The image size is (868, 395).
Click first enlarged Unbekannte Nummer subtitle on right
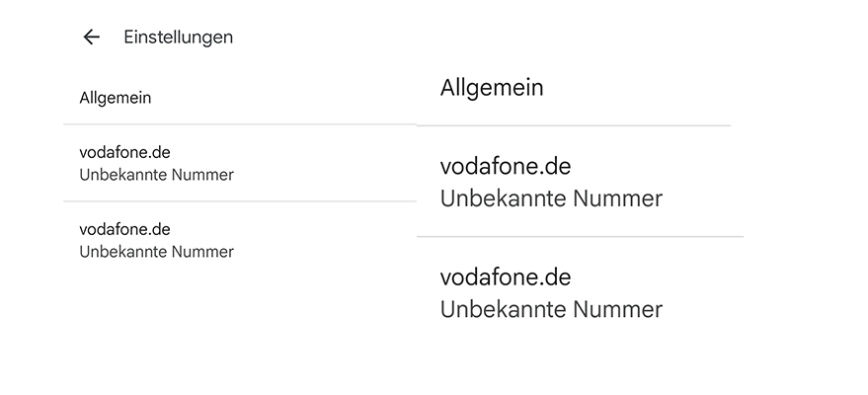point(551,198)
